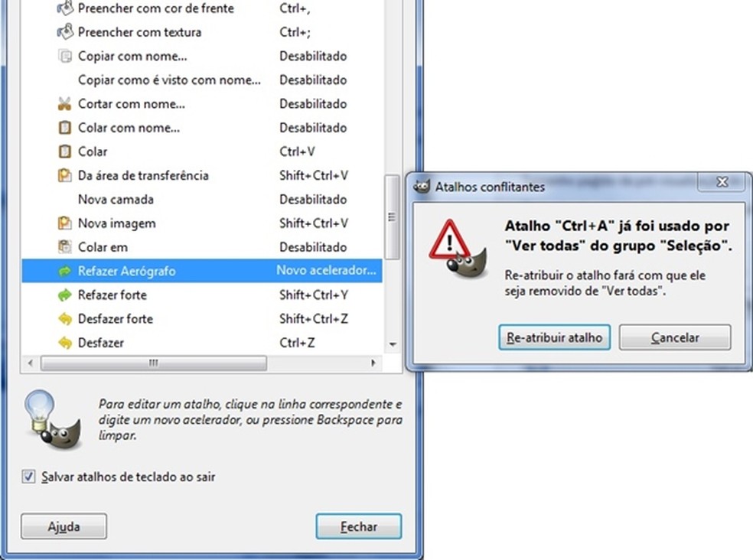Viewport: 753px width, 560px height.
Task: Close the Atalhos conflitantes dialog
Action: coord(722,182)
